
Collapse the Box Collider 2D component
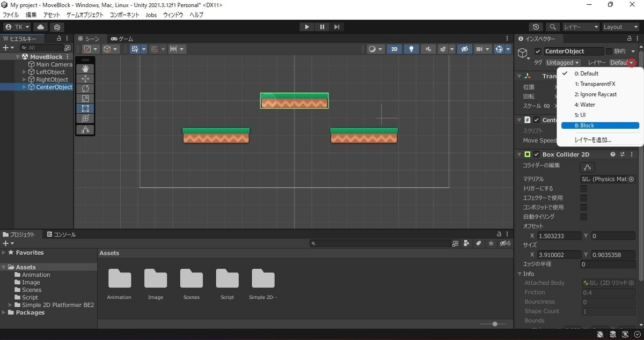pos(519,154)
